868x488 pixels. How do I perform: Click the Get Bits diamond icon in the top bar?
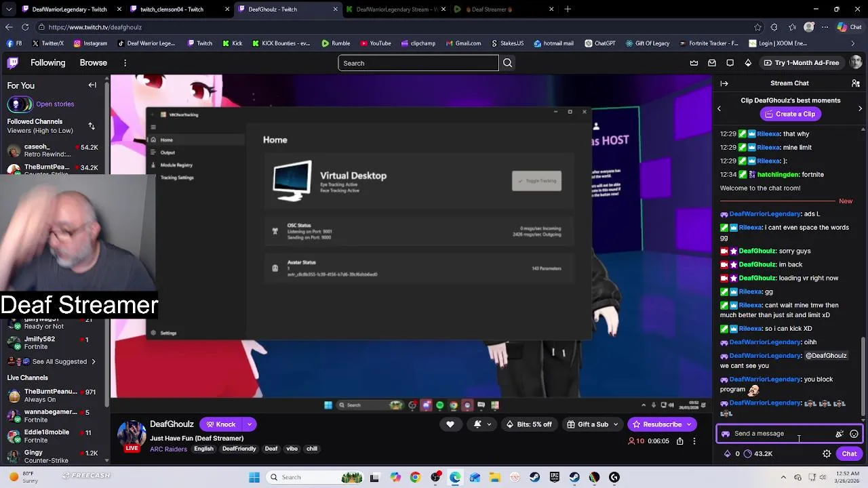click(748, 63)
